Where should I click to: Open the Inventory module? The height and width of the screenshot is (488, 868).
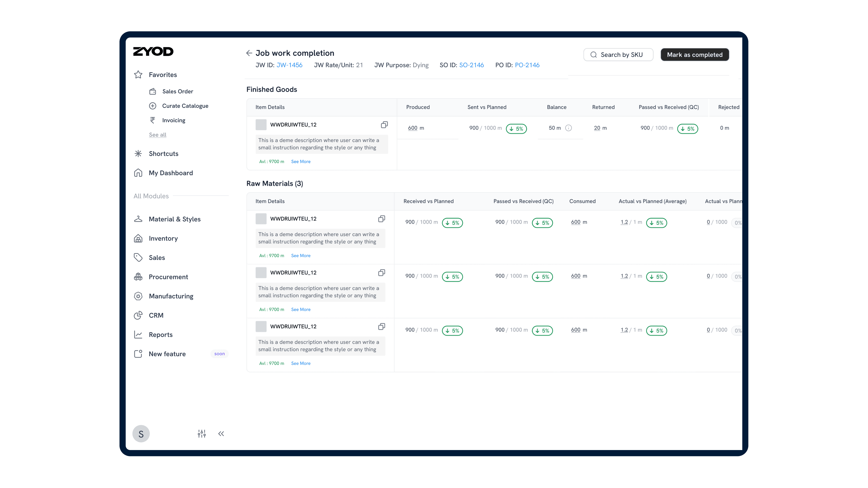click(163, 238)
